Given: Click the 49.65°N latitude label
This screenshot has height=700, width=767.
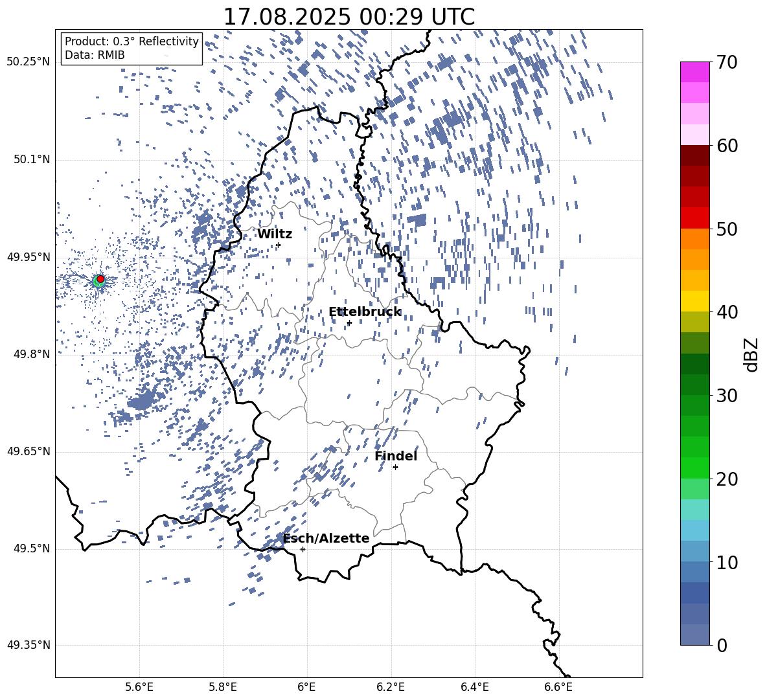Looking at the screenshot, I should [29, 451].
